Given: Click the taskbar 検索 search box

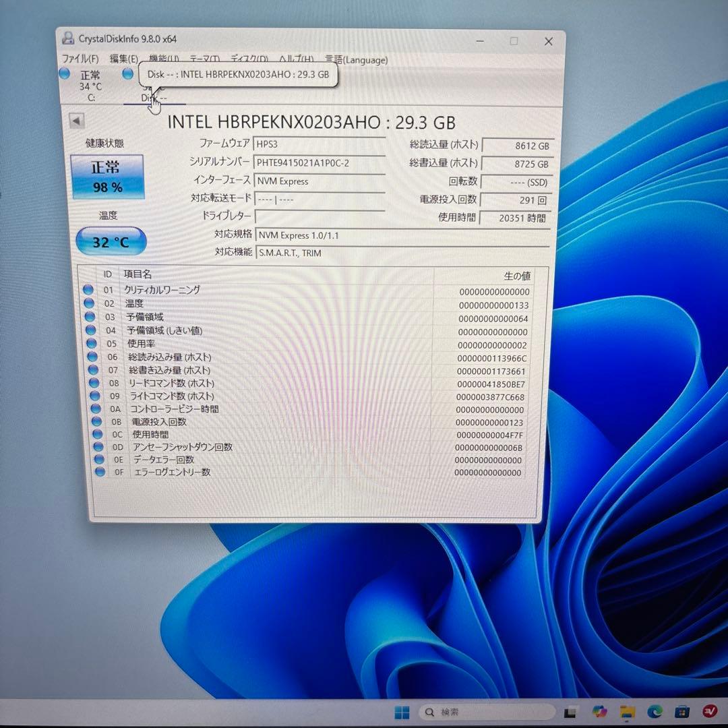Looking at the screenshot, I should (x=487, y=712).
